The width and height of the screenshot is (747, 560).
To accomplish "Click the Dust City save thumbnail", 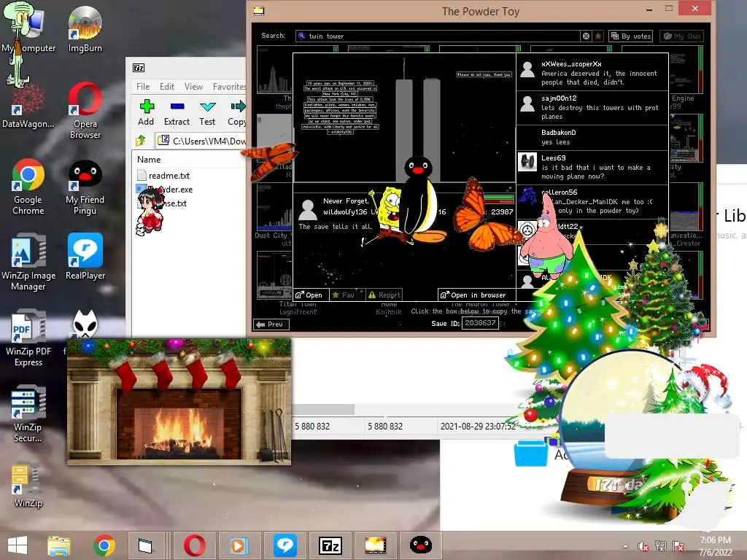I will 274,206.
